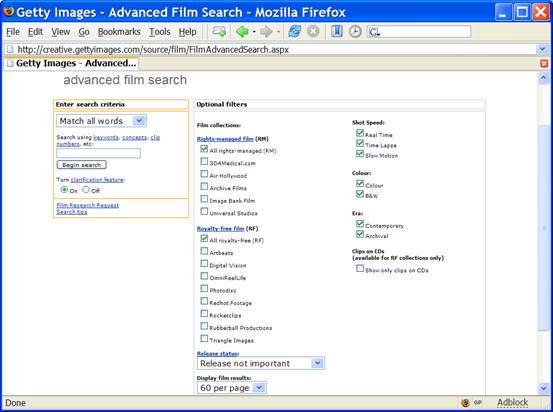
Task: Open the Bookmarks menu
Action: (x=119, y=32)
